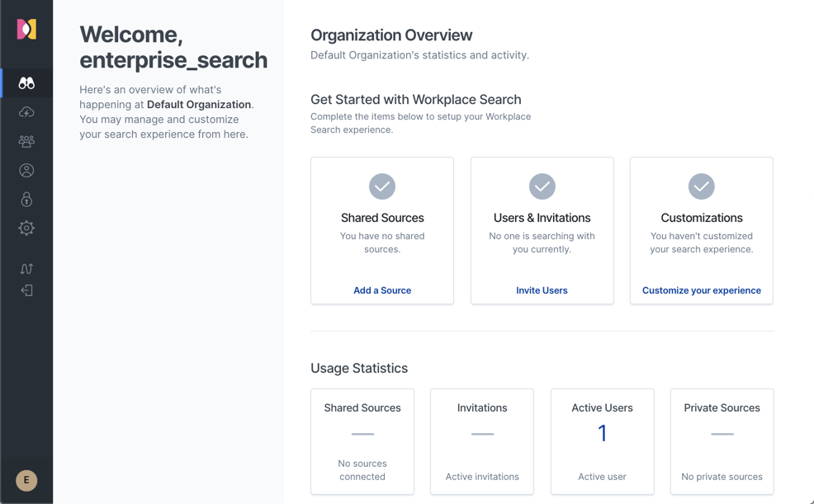
Task: Open the Users person-circle icon in sidebar
Action: tap(26, 171)
